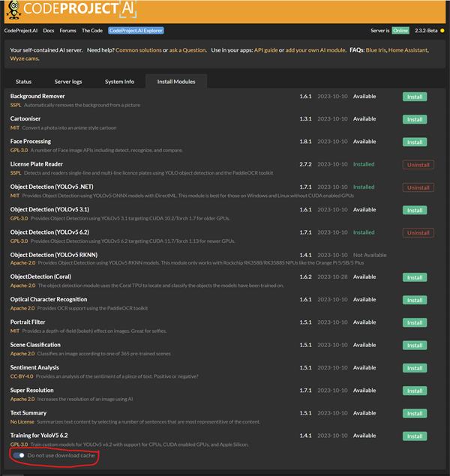Screen dimensions: 450x476
Task: Open The Code nav link
Action: point(92,31)
